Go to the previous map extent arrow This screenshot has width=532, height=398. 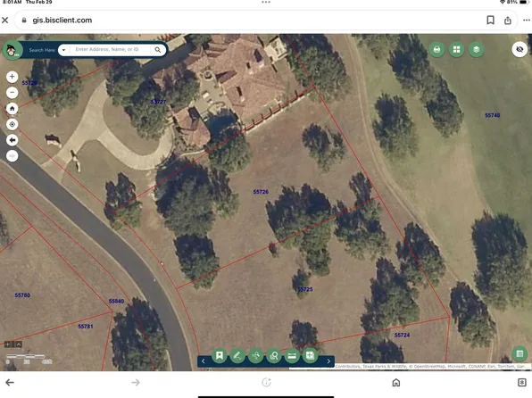[x=12, y=140]
